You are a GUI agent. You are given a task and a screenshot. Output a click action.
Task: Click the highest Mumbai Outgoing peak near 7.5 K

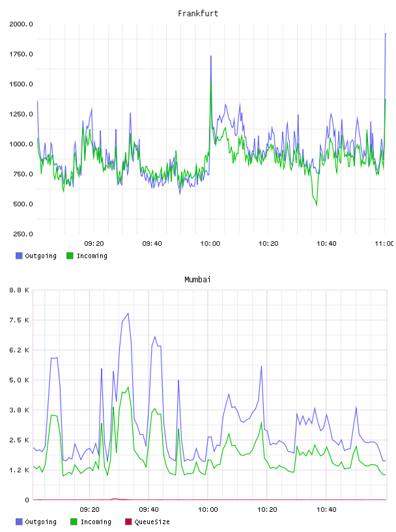pos(128,314)
